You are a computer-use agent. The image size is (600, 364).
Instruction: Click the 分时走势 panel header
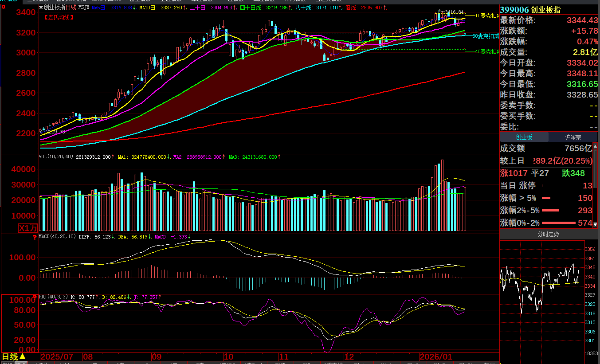(548, 234)
